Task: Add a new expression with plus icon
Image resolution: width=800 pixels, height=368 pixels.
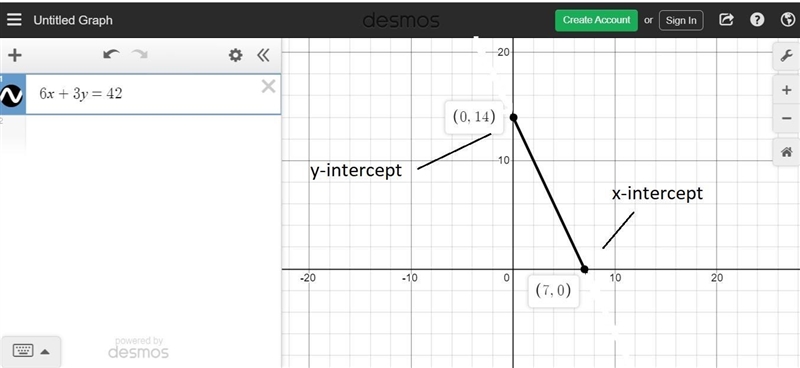Action: click(15, 55)
